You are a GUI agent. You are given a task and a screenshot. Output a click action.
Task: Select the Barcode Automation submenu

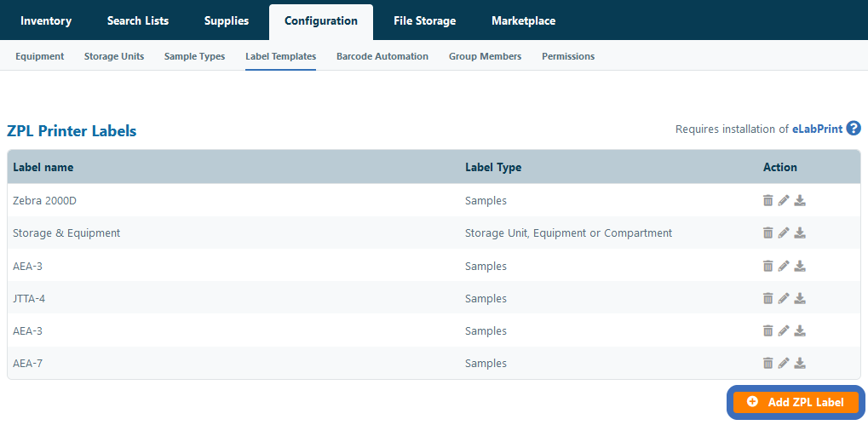tap(382, 56)
